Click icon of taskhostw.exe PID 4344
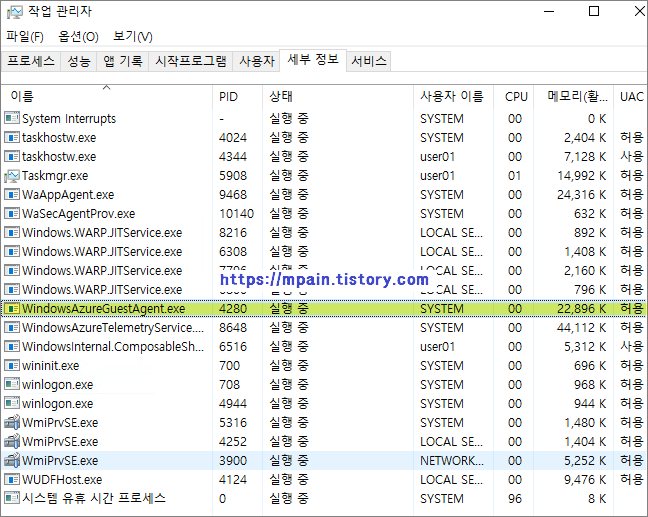This screenshot has width=648, height=517. (12, 156)
